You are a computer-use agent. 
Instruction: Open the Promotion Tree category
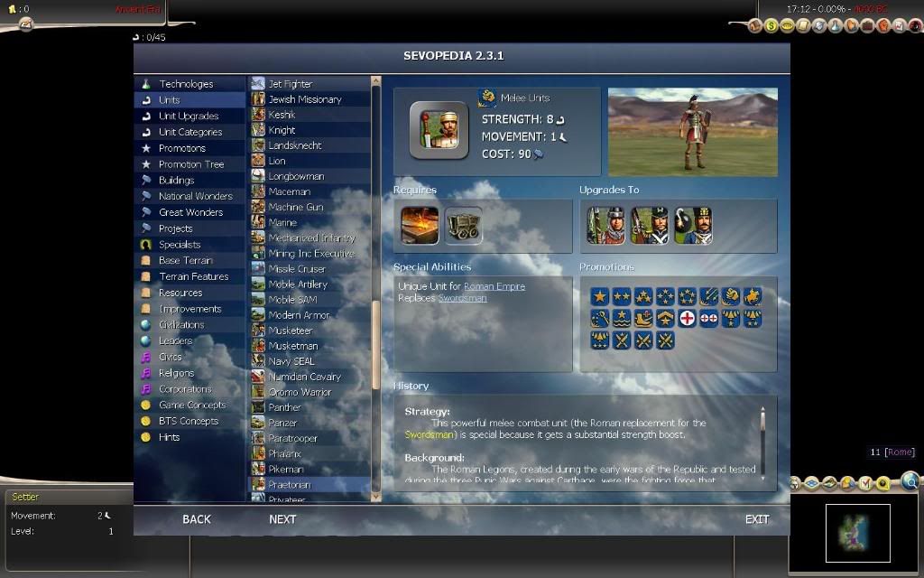189,164
